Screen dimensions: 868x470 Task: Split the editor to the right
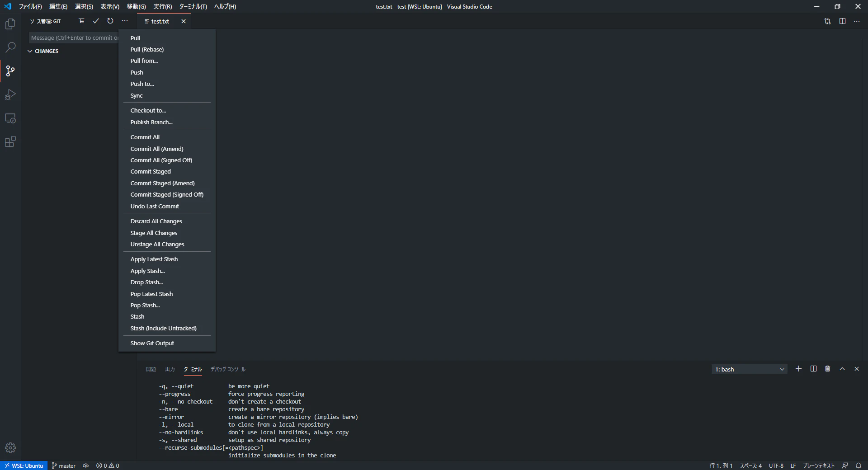(x=842, y=21)
